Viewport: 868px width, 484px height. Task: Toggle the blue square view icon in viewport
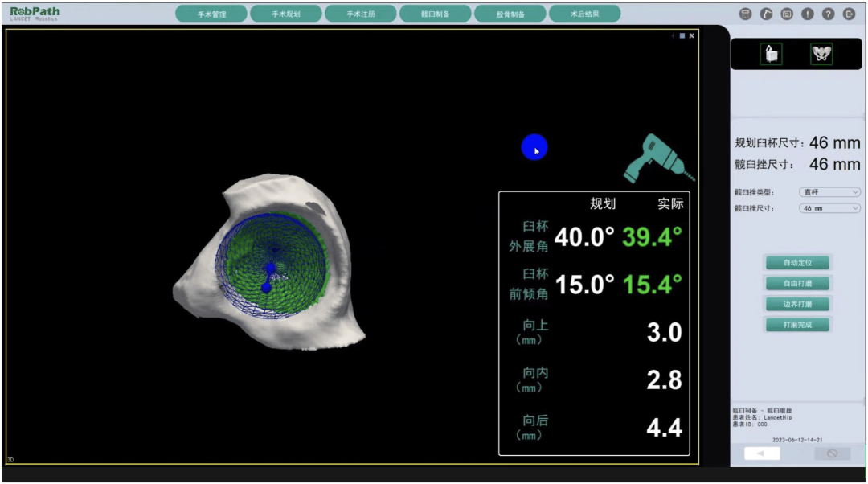point(682,35)
